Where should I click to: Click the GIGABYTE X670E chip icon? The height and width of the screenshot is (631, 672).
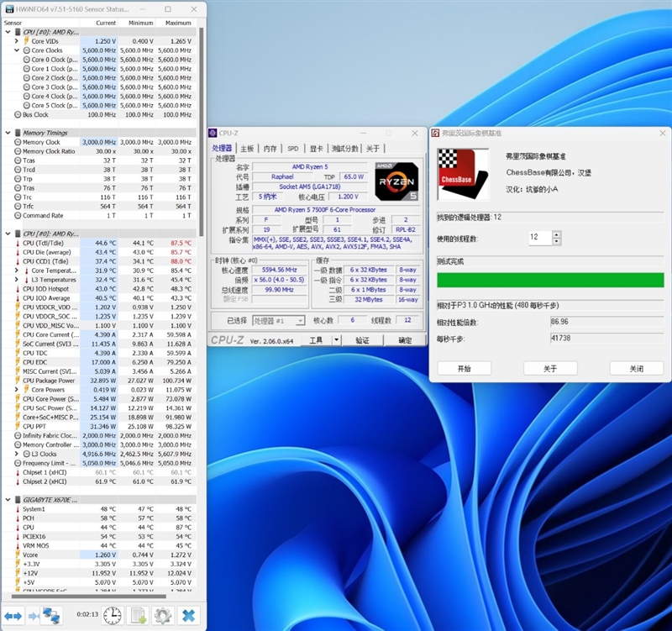(x=18, y=500)
